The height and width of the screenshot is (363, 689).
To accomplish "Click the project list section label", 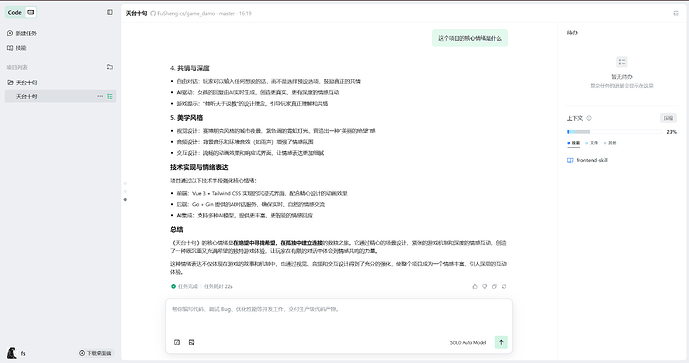I will pyautogui.click(x=17, y=67).
